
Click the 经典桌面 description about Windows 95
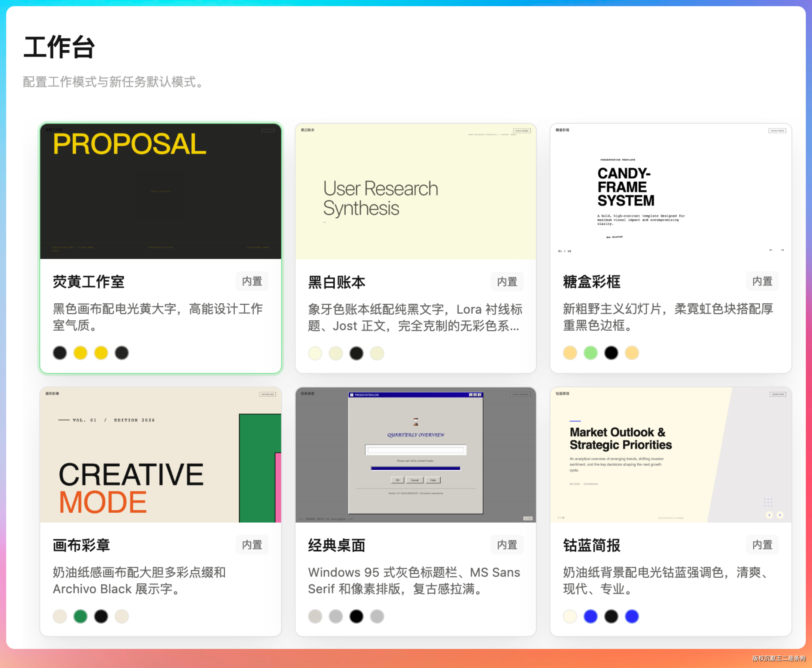tap(414, 581)
